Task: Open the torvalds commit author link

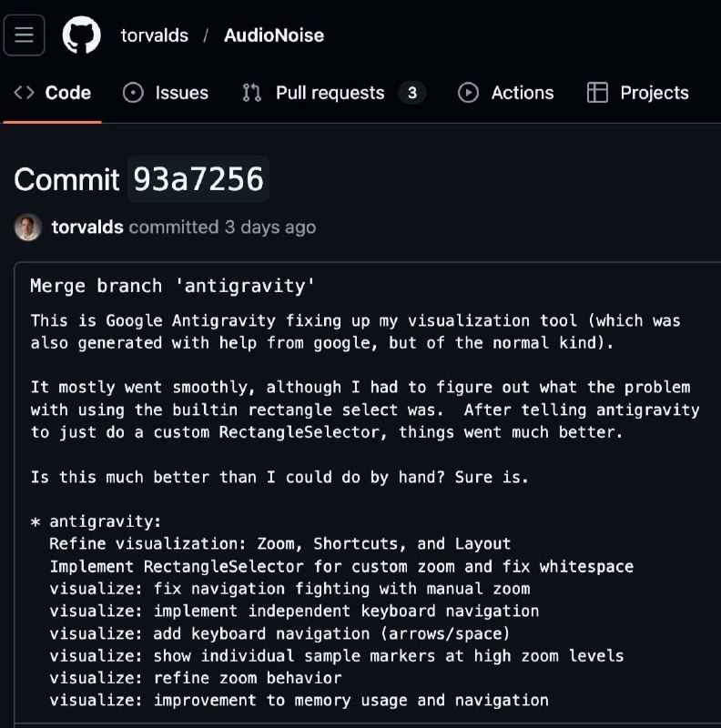Action: (87, 227)
